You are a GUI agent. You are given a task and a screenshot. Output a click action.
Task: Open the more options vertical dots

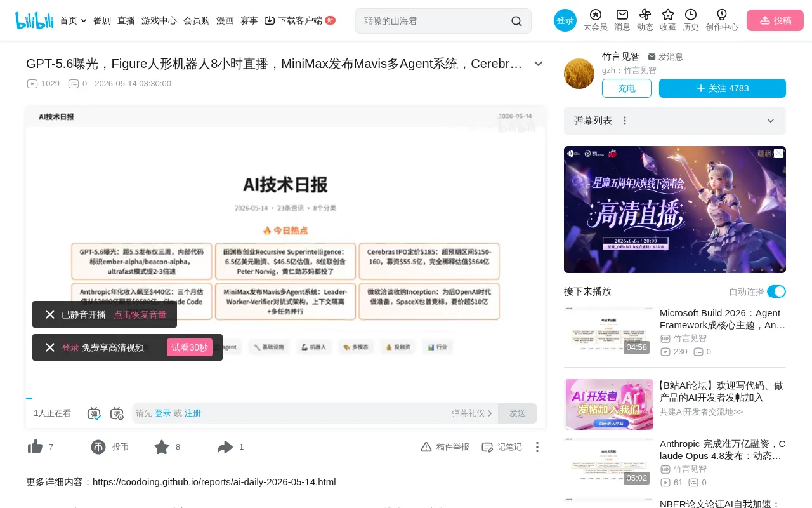(537, 447)
